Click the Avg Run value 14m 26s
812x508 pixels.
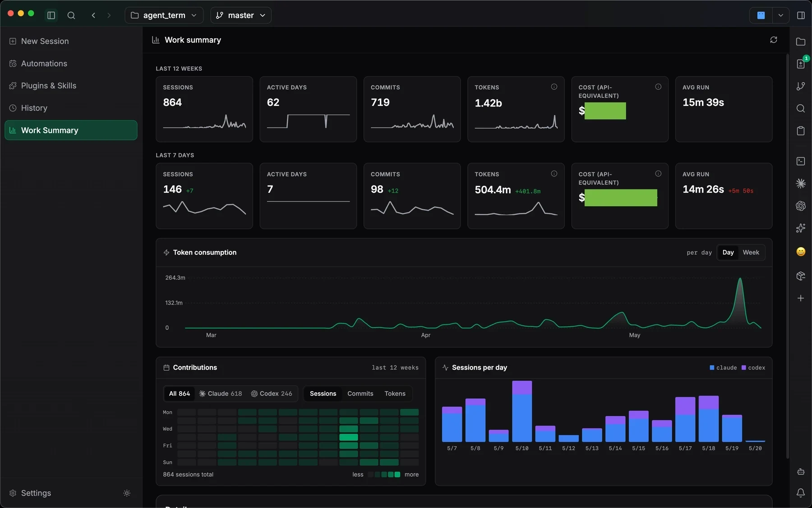[703, 189]
